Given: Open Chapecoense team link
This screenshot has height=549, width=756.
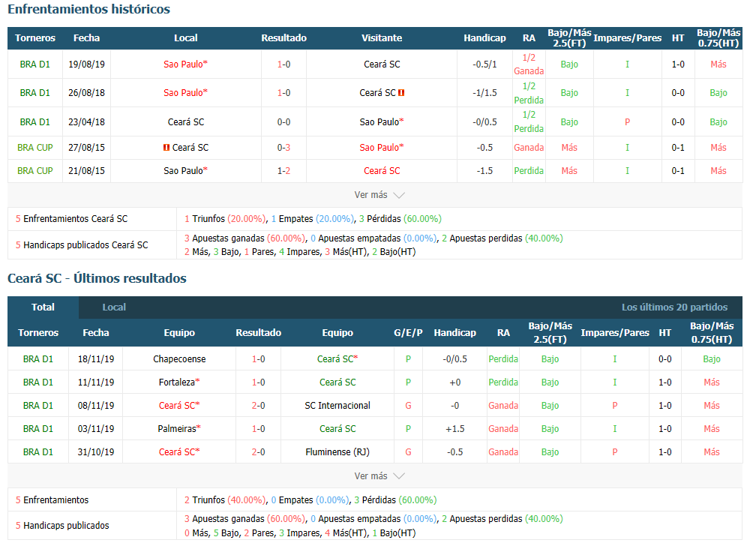Looking at the screenshot, I should pos(179,359).
